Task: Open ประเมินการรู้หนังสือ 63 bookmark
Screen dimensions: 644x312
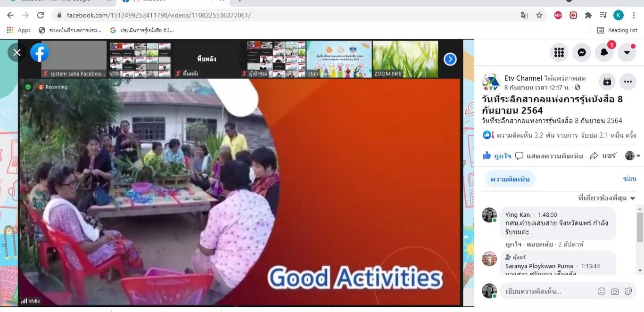Action: click(x=142, y=30)
